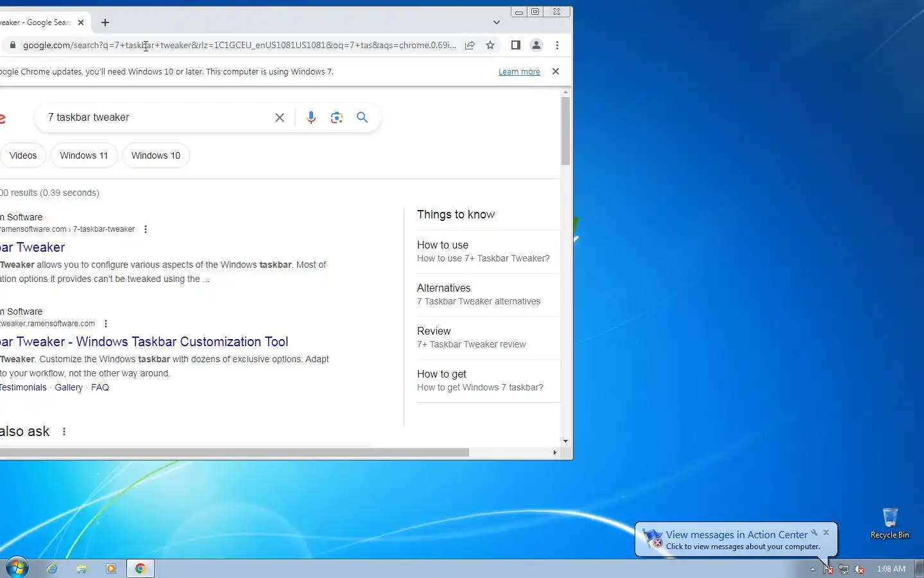
Task: Open Windows Explorer from taskbar
Action: pyautogui.click(x=81, y=568)
